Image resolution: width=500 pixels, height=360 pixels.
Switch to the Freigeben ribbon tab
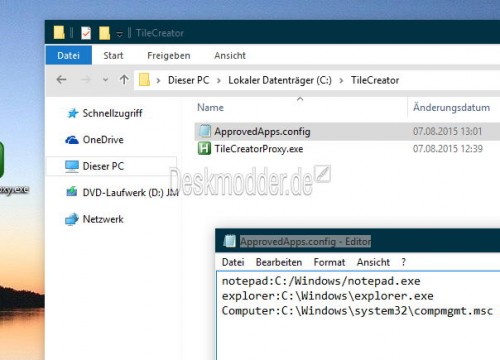(x=169, y=55)
